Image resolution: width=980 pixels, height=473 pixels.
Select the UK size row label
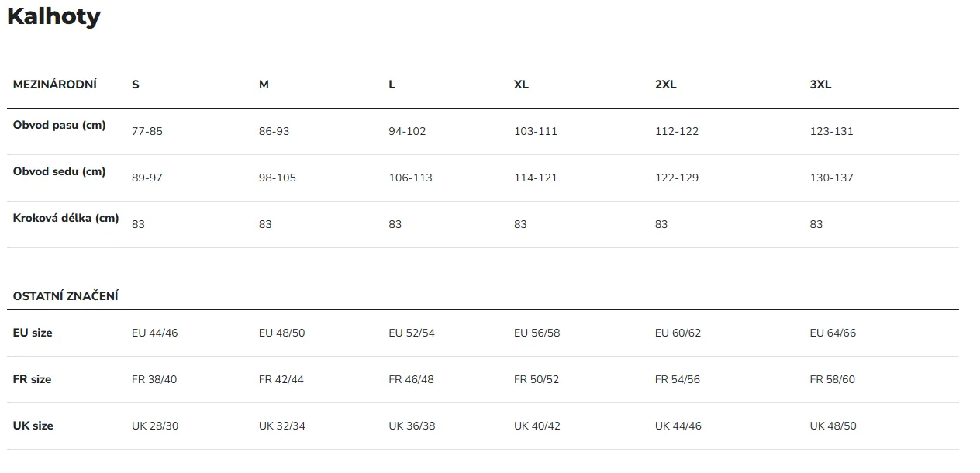[33, 426]
